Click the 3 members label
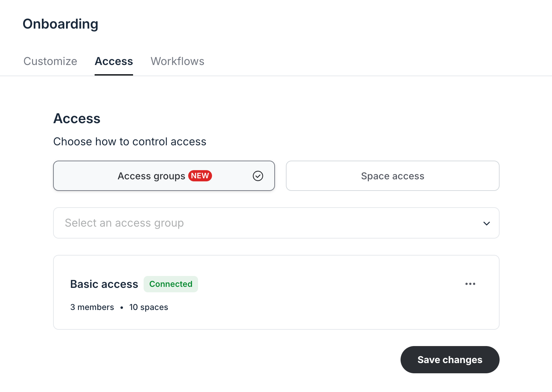Screen dimensions: 552x392 pyautogui.click(x=92, y=307)
